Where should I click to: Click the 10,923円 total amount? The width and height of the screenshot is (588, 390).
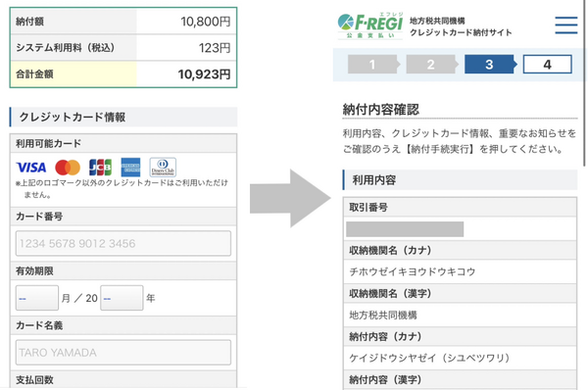coord(204,74)
